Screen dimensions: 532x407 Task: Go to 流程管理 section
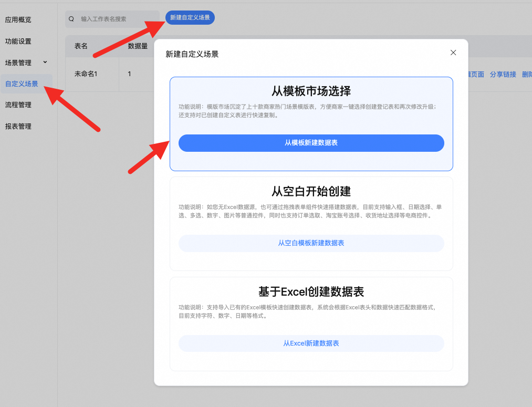click(18, 105)
